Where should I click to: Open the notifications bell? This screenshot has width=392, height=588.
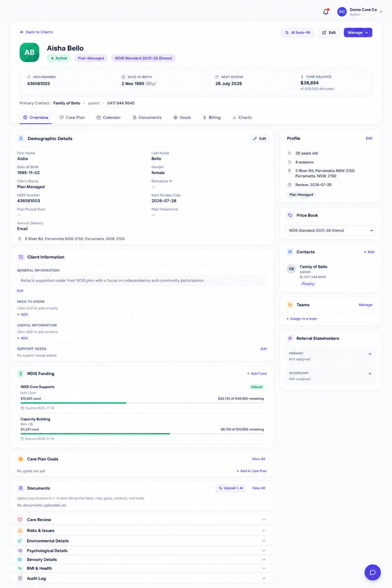(326, 12)
